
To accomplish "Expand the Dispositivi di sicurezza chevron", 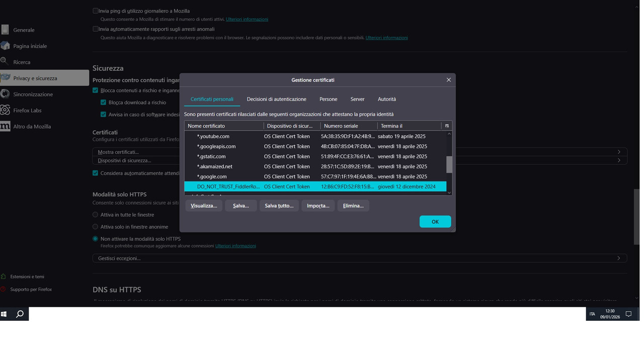I will click(x=619, y=160).
